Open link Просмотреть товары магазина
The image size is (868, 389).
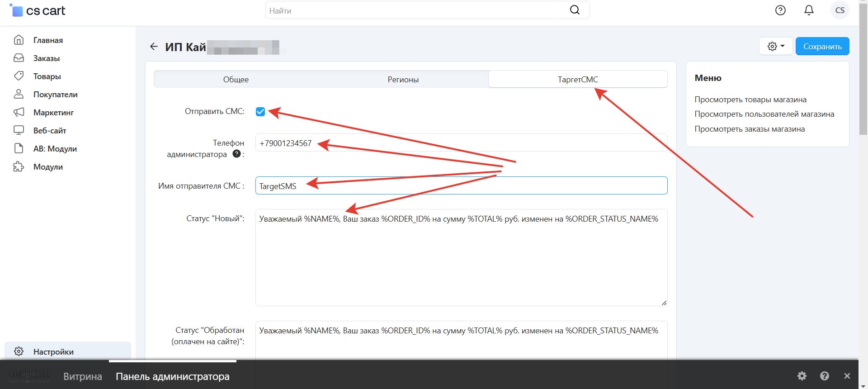pyautogui.click(x=750, y=100)
